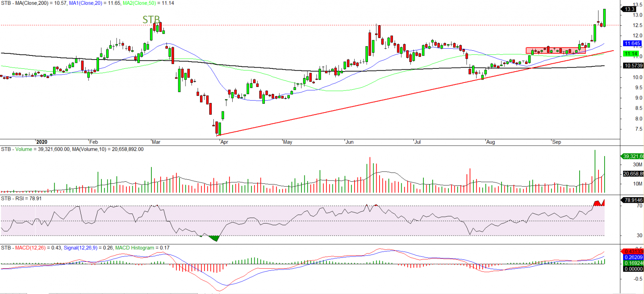Click the blue 0.26209 signal axis tag
Screen dimensions: 644x294
pos(633,257)
